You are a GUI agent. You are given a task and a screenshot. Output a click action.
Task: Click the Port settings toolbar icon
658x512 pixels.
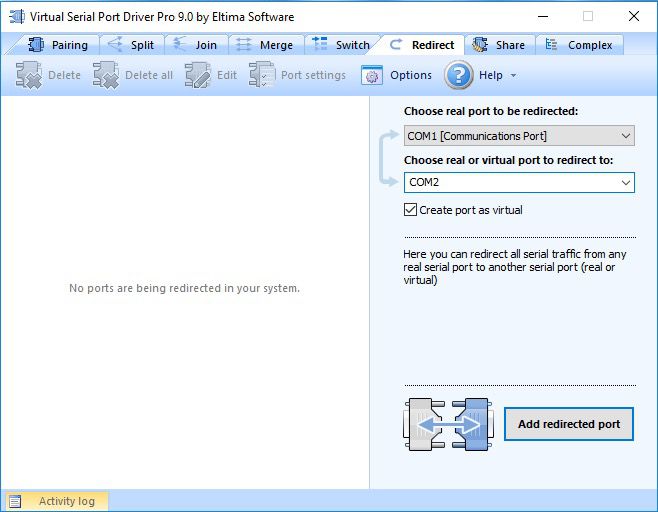click(262, 75)
